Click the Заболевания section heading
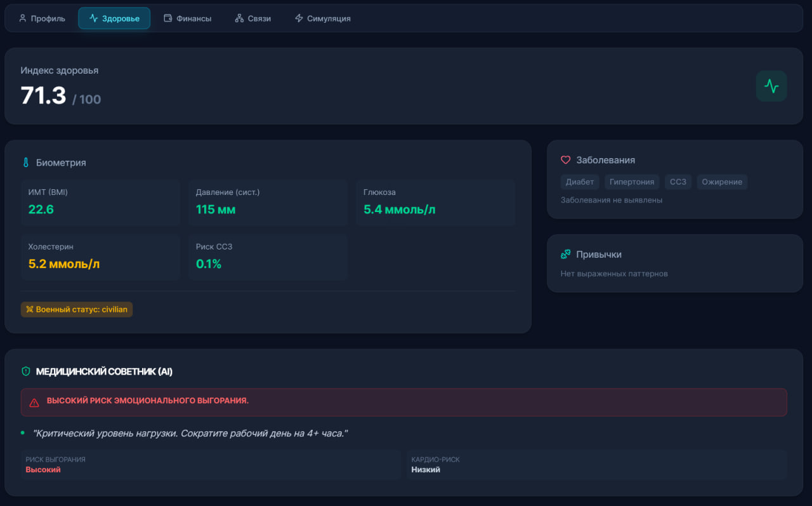Screen dimensions: 812x506 pos(606,160)
